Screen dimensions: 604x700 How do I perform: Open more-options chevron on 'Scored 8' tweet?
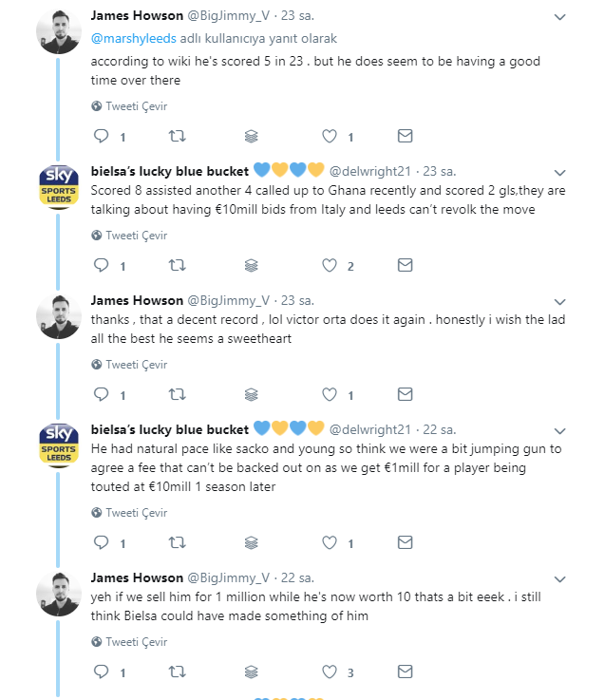point(560,172)
